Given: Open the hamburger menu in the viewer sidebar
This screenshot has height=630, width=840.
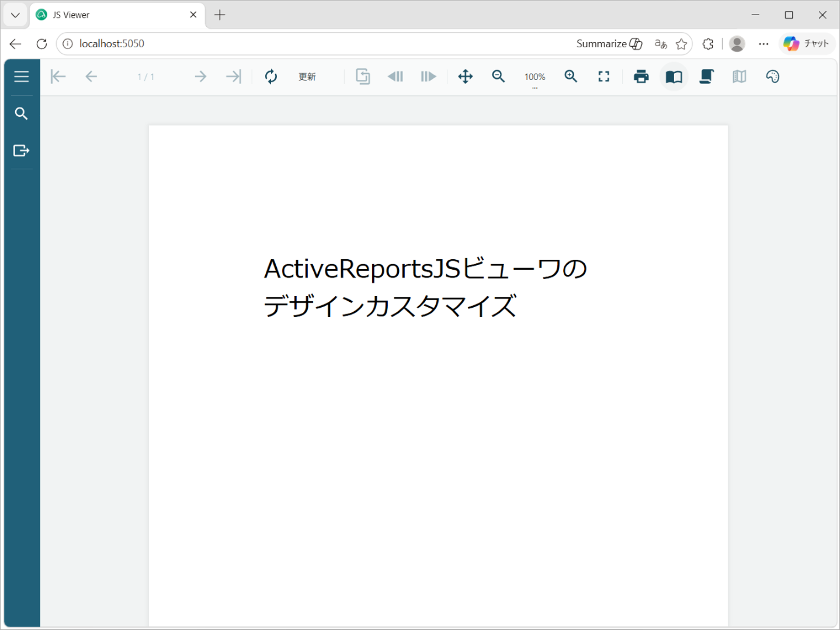Looking at the screenshot, I should coord(22,76).
